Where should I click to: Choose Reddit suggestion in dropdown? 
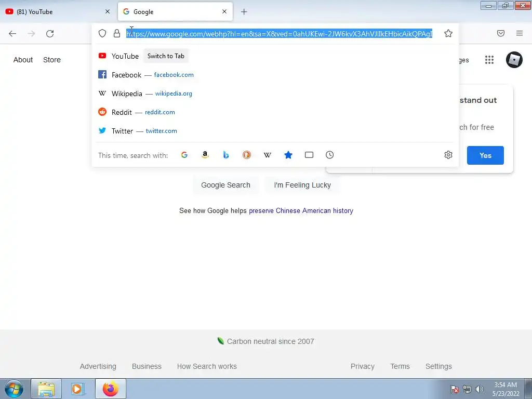click(x=275, y=112)
